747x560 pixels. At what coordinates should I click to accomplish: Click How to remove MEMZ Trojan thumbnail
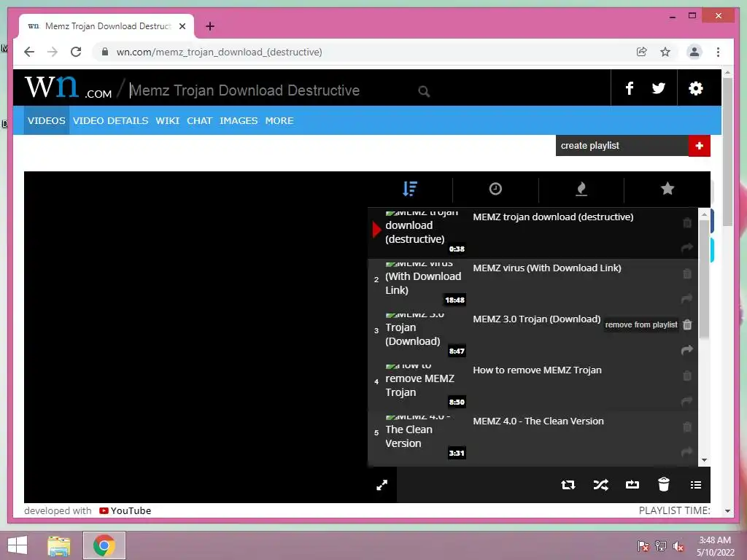[425, 386]
